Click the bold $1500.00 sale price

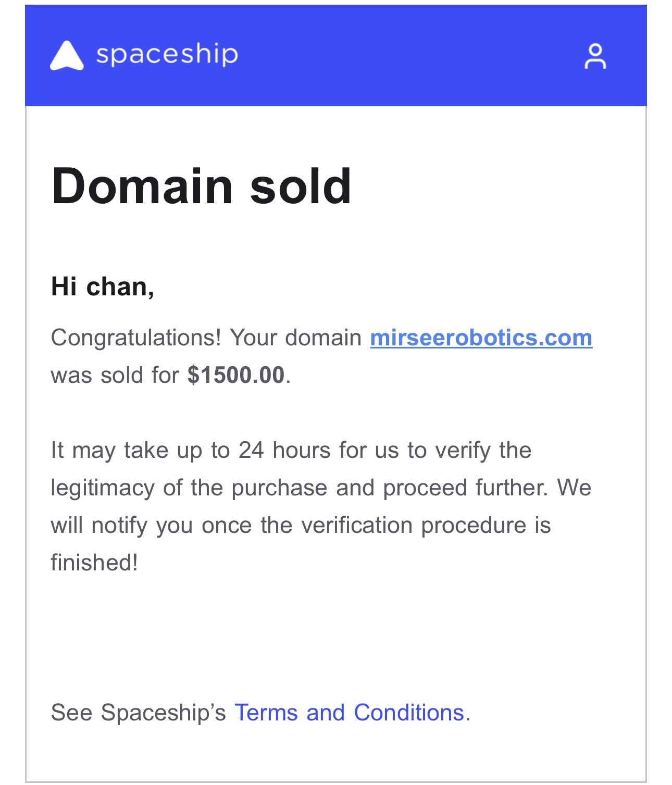tap(236, 375)
